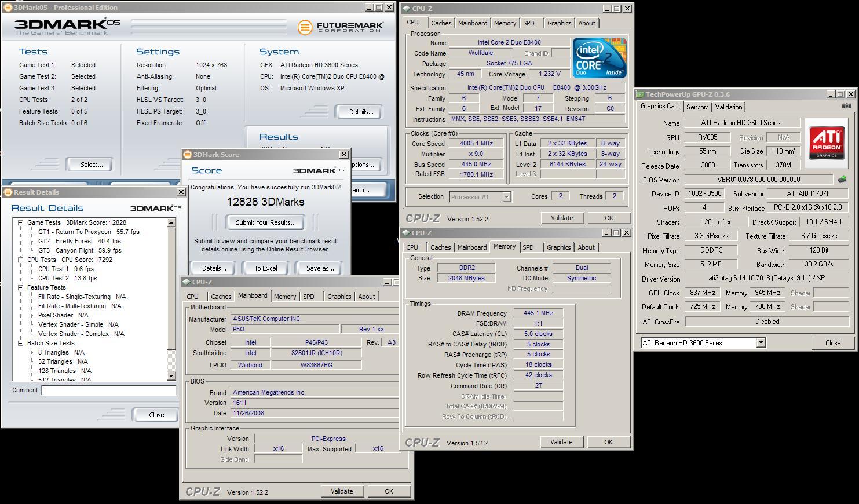Click the Comment input field
The image size is (859, 504).
tap(109, 390)
